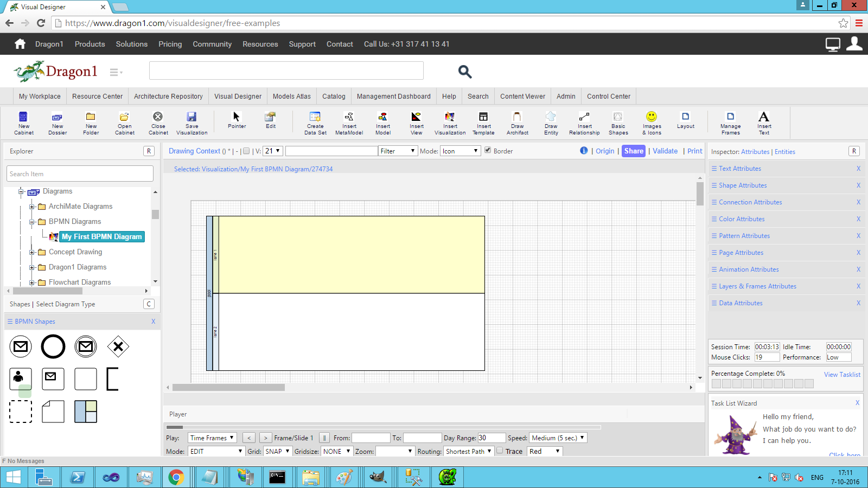Click the Create Data Set icon
The image size is (868, 488).
tap(315, 117)
